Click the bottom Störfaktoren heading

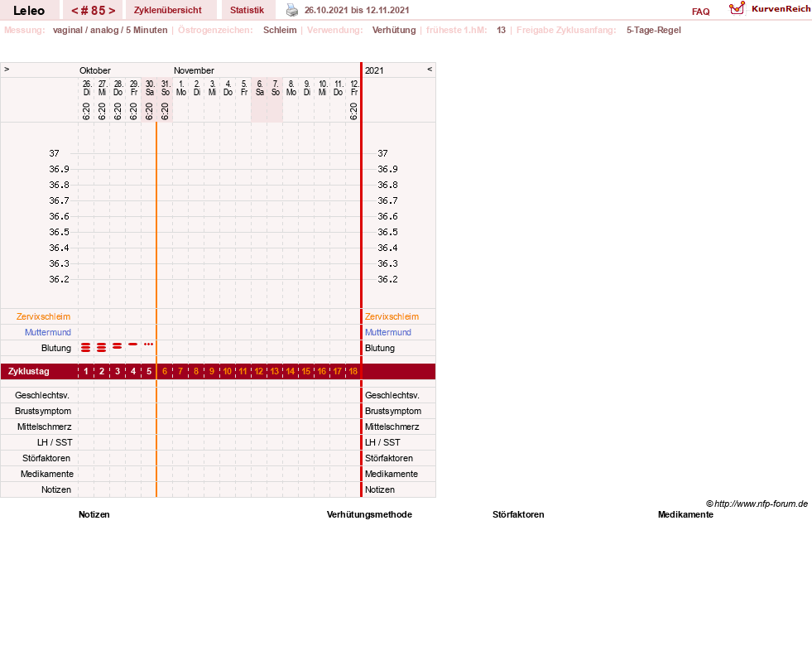click(x=518, y=514)
